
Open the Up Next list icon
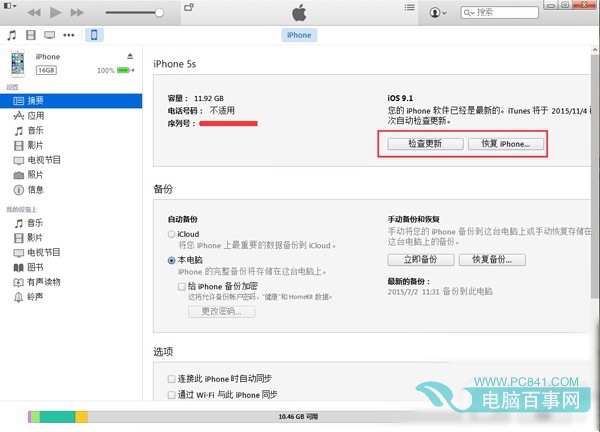409,7
